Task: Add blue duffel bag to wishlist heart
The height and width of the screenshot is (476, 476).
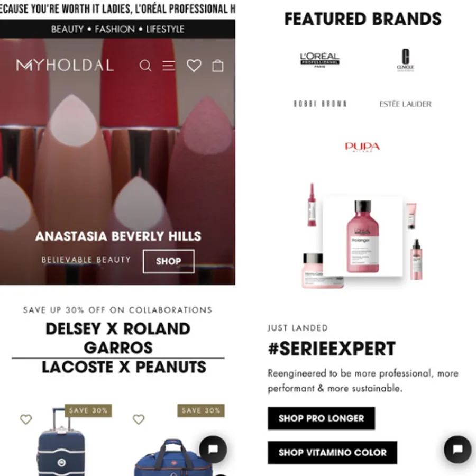Action: [x=139, y=419]
